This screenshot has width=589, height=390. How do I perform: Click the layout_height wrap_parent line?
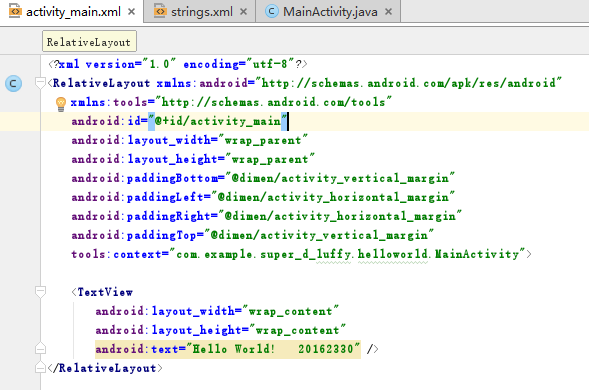[193, 159]
